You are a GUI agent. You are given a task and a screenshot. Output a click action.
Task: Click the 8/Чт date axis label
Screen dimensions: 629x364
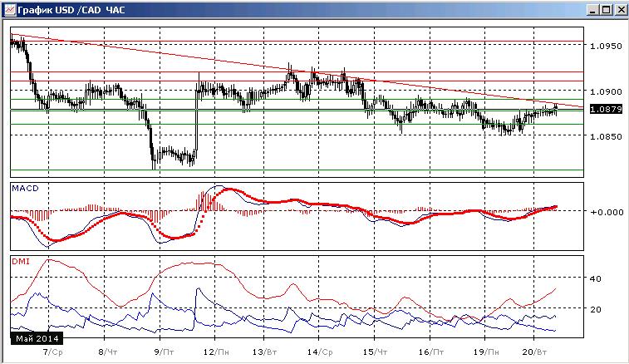click(x=107, y=352)
